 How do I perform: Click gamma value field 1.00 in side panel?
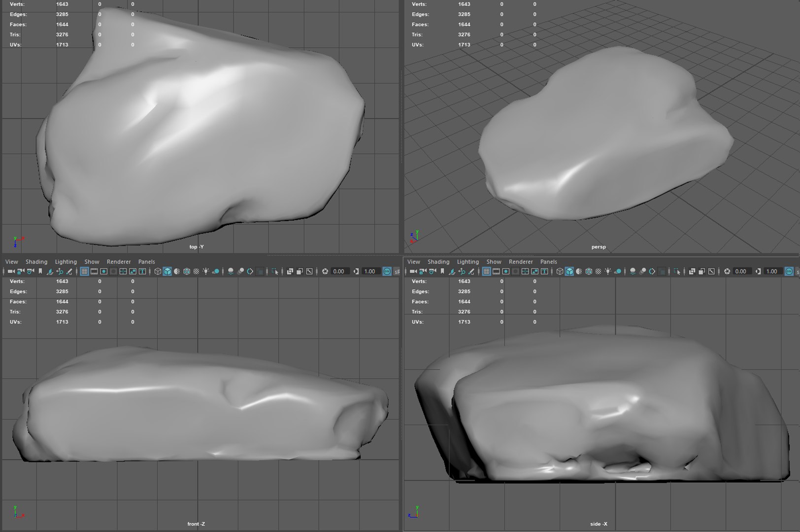[773, 271]
